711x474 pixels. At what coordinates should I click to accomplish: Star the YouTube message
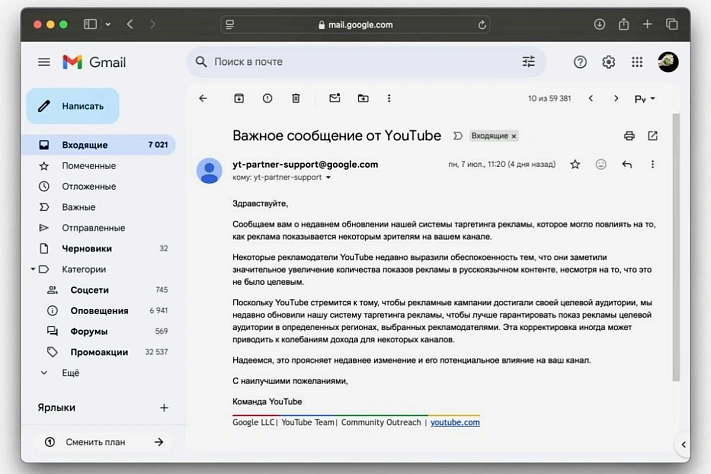coord(575,164)
